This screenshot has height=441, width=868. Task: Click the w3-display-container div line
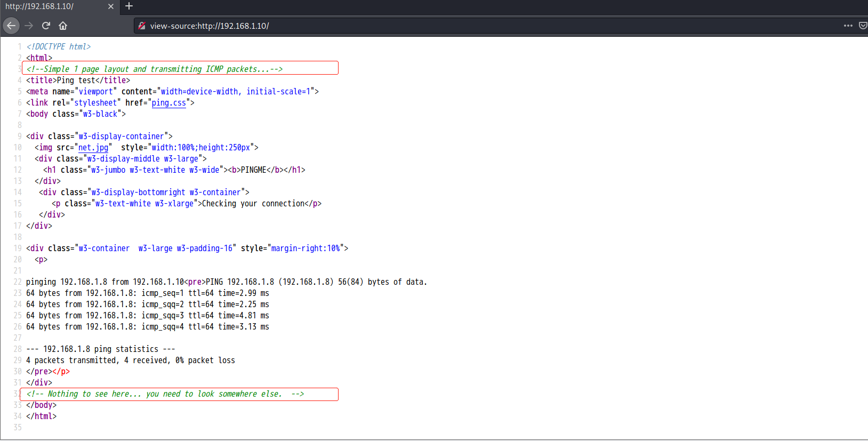point(100,137)
